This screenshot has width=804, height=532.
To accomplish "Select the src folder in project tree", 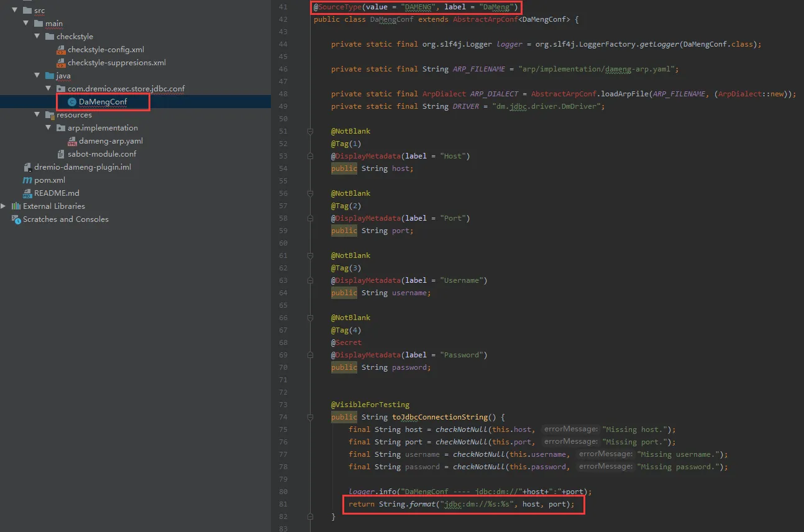I will (39, 11).
